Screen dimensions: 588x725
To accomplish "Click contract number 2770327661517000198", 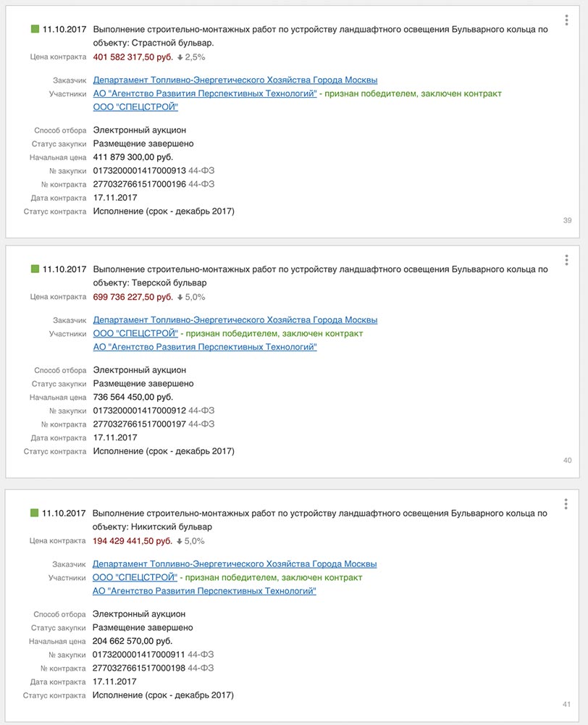I will point(139,668).
